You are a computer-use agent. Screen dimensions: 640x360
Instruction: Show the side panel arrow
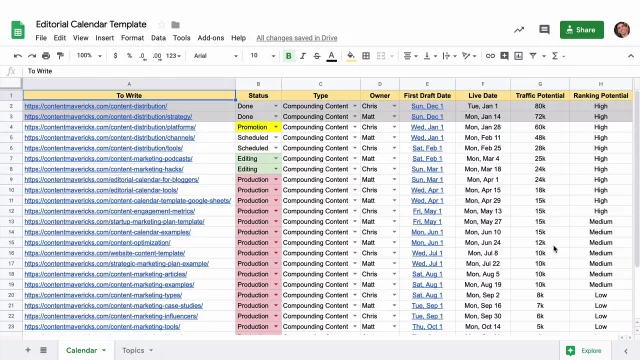pyautogui.click(x=626, y=351)
